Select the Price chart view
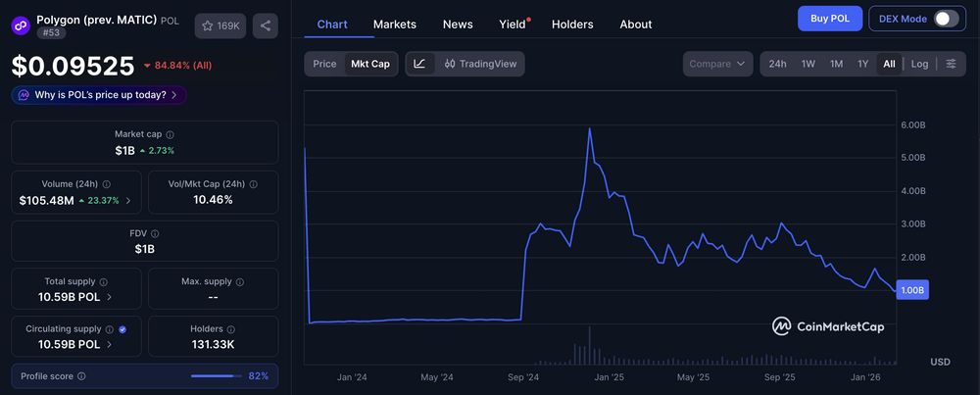980x395 pixels. click(325, 64)
